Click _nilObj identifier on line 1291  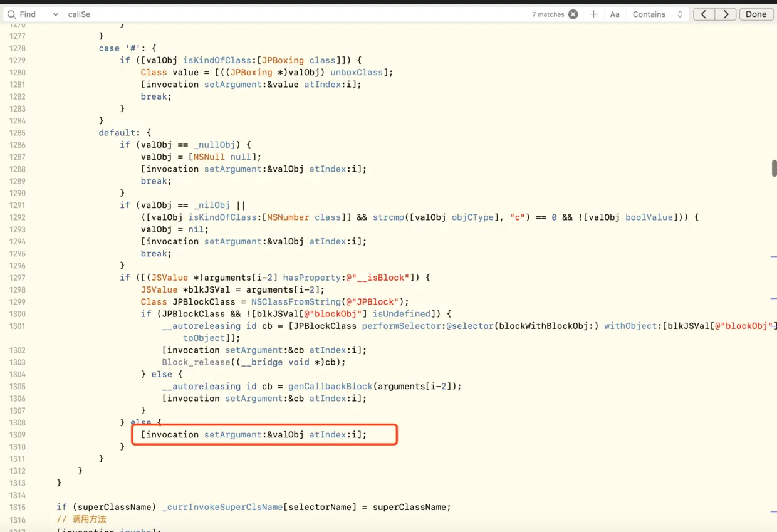pos(212,206)
